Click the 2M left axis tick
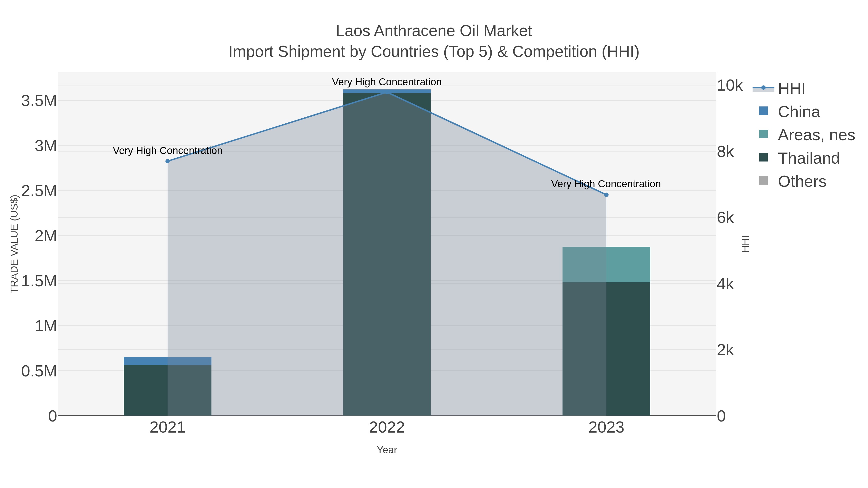This screenshot has width=868, height=488. 46,236
